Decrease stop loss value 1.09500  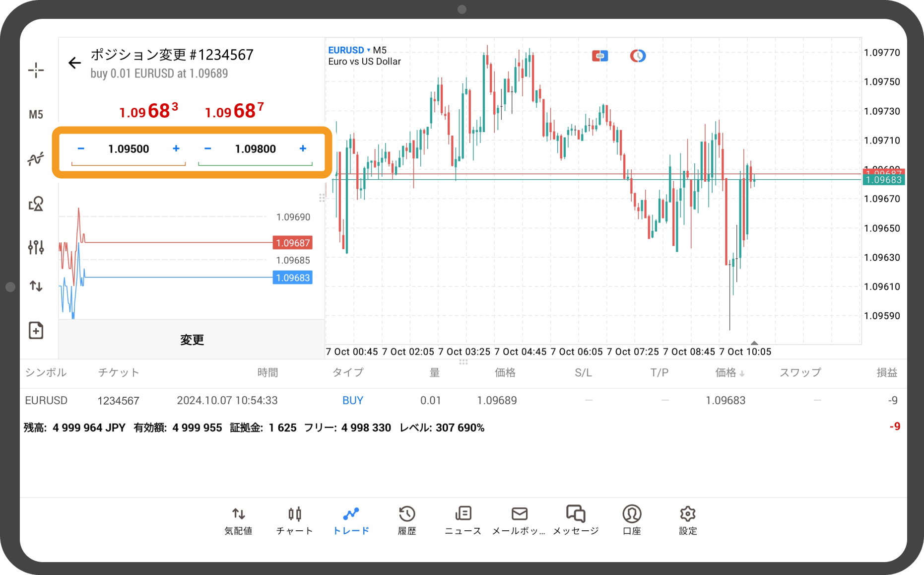click(x=81, y=148)
